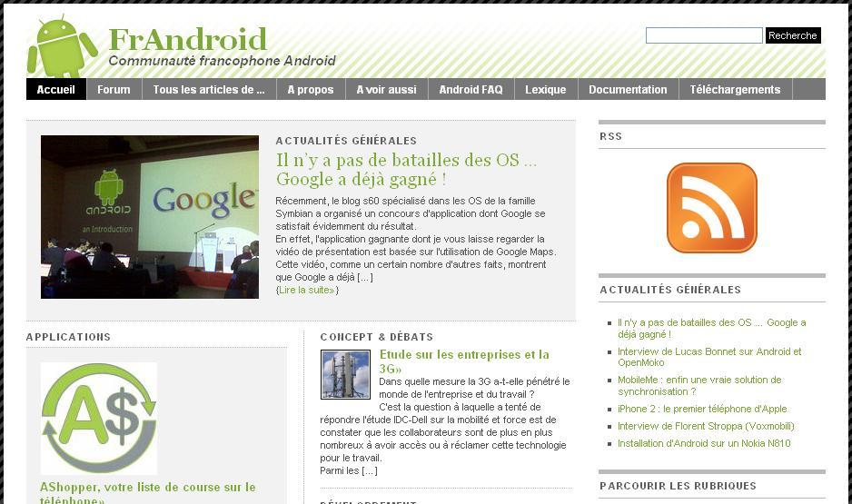This screenshot has width=852, height=504.
Task: Click the 3G antenna tower thumbnail
Action: [x=345, y=375]
